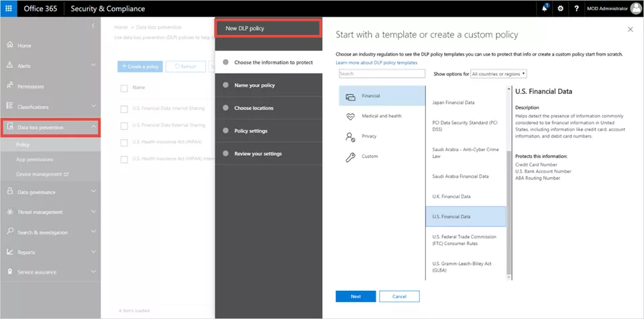This screenshot has height=319, width=644.
Task: Close the new DLP policy panel
Action: (631, 29)
